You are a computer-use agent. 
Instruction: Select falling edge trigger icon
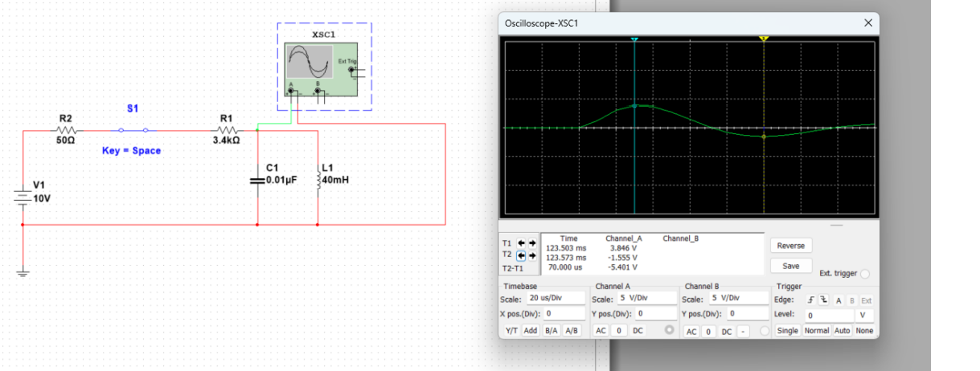tap(823, 300)
